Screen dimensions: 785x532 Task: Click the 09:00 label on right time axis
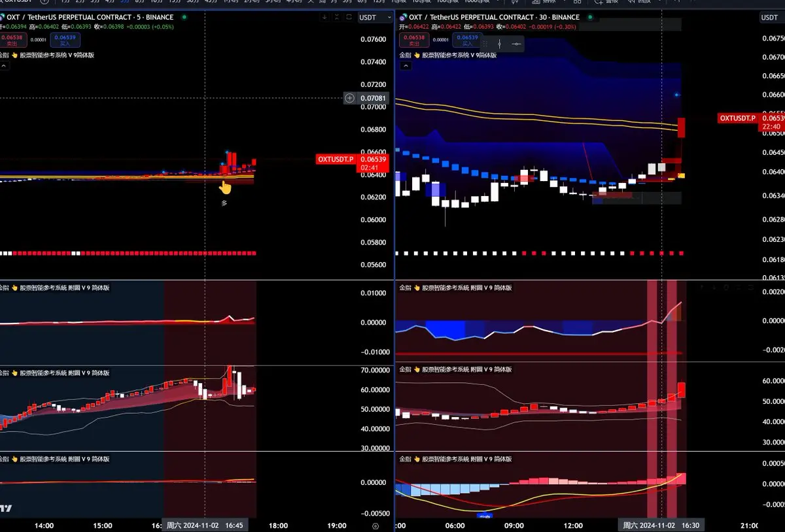[514, 525]
